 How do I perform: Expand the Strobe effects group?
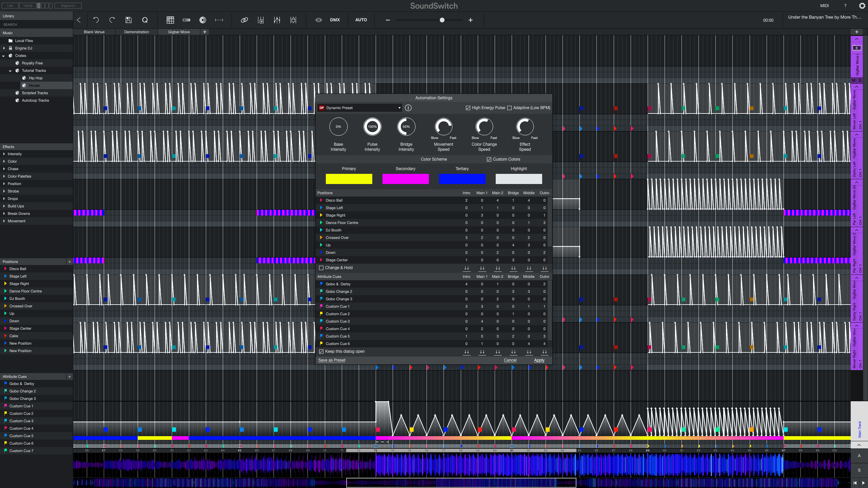coord(4,191)
